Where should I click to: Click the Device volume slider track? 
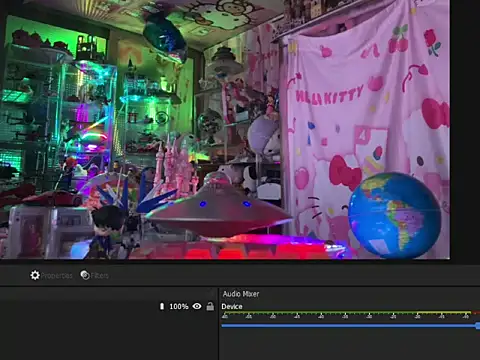[x=349, y=326]
